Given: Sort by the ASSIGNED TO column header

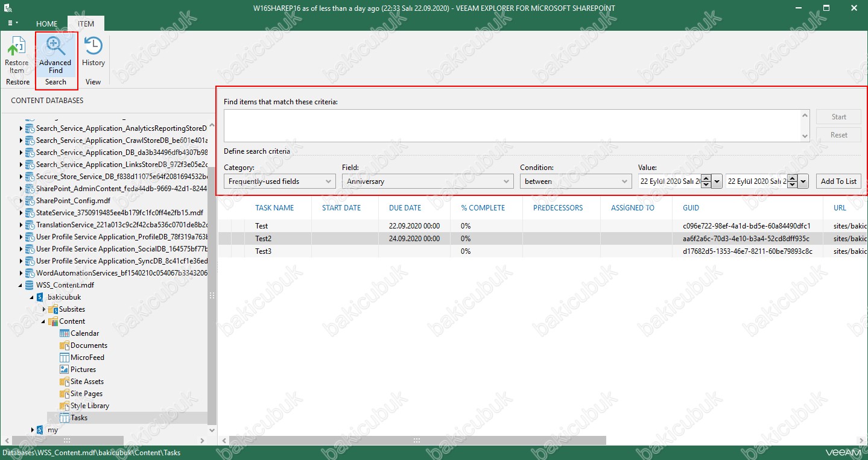Looking at the screenshot, I should (x=633, y=208).
